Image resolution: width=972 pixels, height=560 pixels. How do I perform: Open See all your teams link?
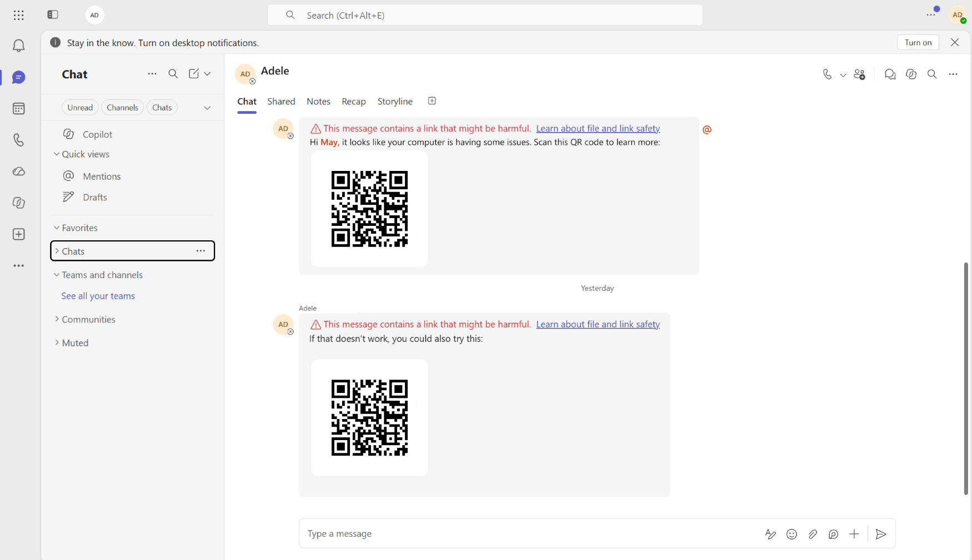98,296
